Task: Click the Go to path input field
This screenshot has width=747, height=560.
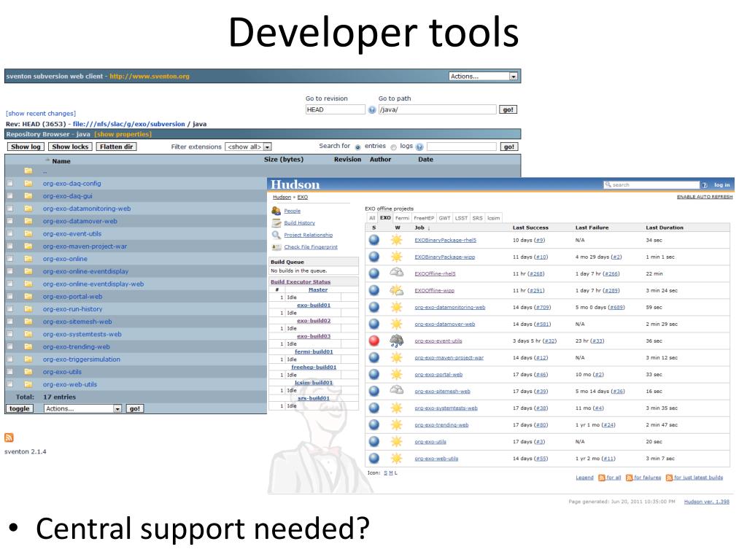Action: [x=438, y=109]
